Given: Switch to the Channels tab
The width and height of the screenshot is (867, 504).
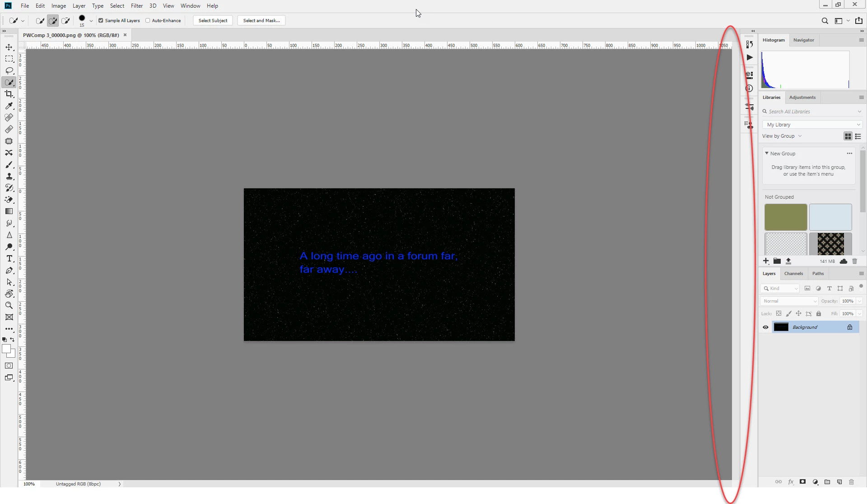Looking at the screenshot, I should (793, 273).
